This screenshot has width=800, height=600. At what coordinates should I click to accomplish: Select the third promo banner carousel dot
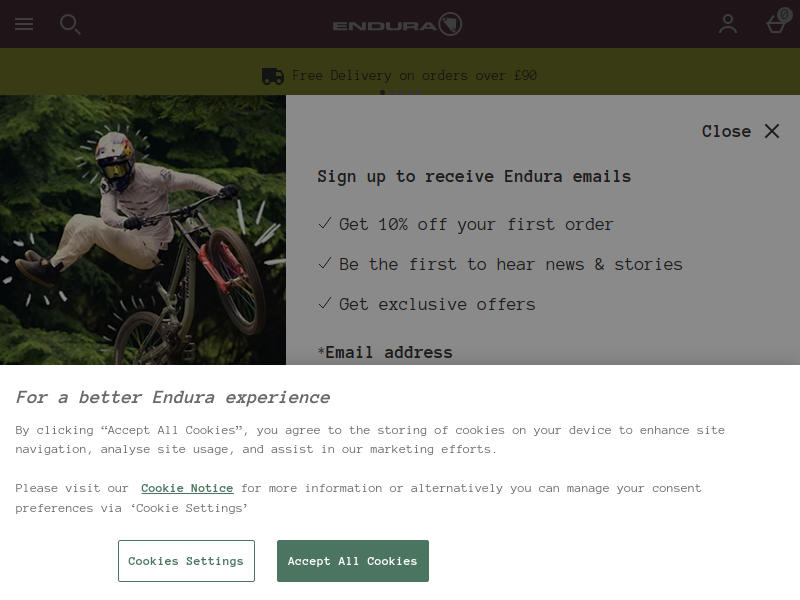pyautogui.click(x=401, y=92)
